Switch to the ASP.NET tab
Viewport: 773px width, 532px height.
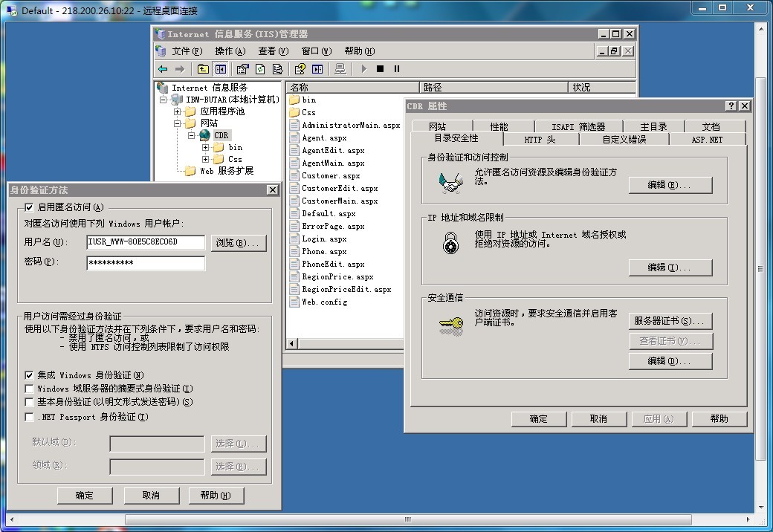tap(707, 140)
